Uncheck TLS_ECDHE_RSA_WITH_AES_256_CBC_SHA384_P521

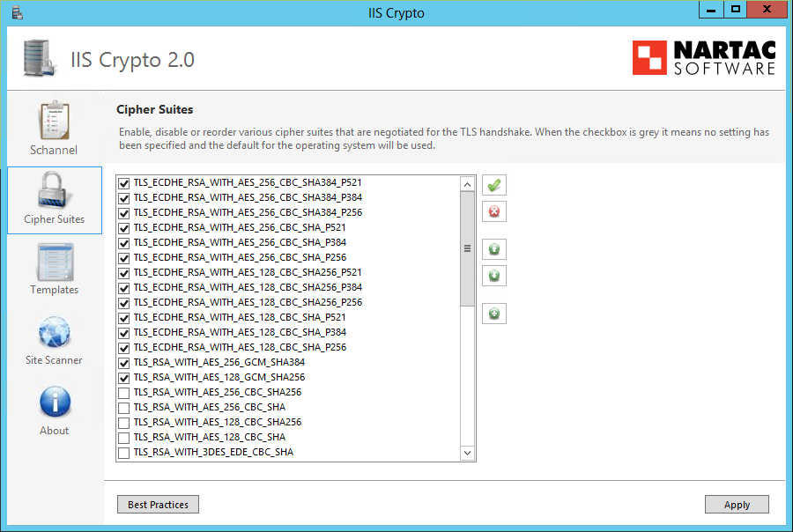124,183
